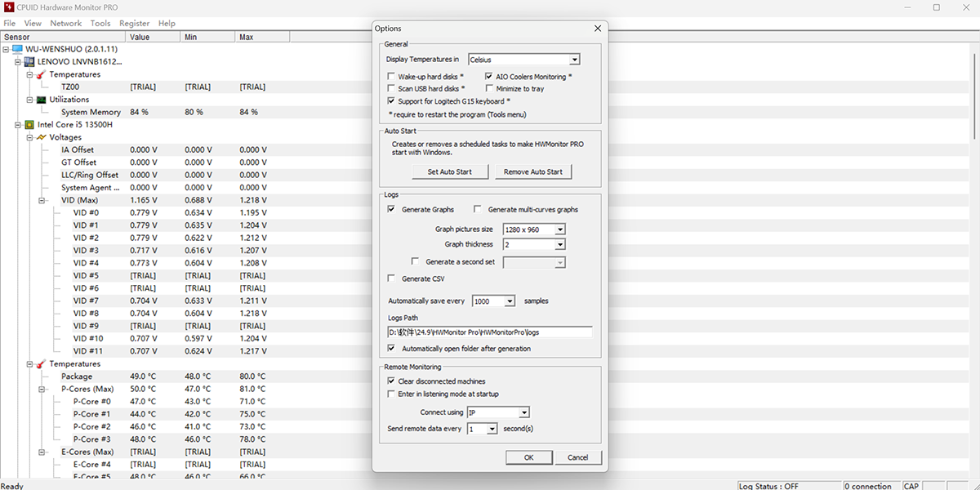The height and width of the screenshot is (490, 980).
Task: Toggle Automatically open folder after generation
Action: point(391,349)
